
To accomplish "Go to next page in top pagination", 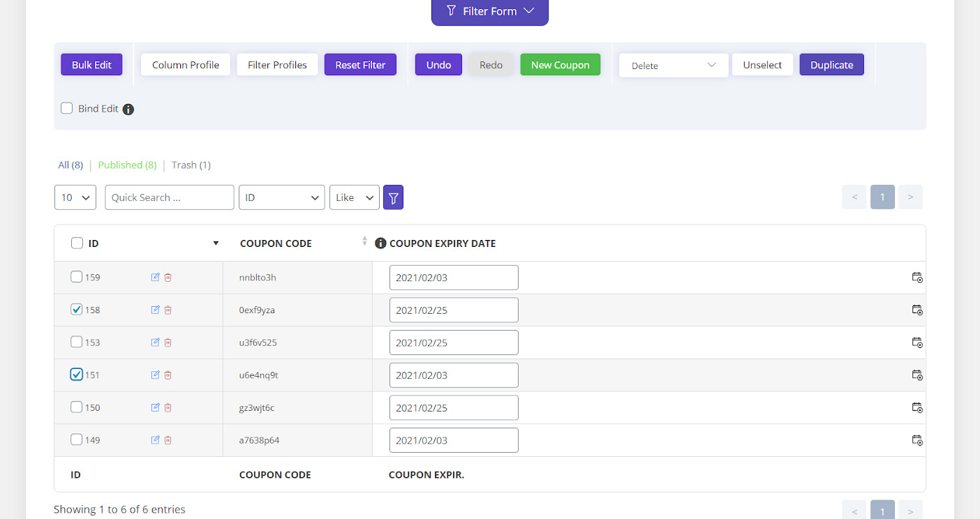I will coord(910,197).
